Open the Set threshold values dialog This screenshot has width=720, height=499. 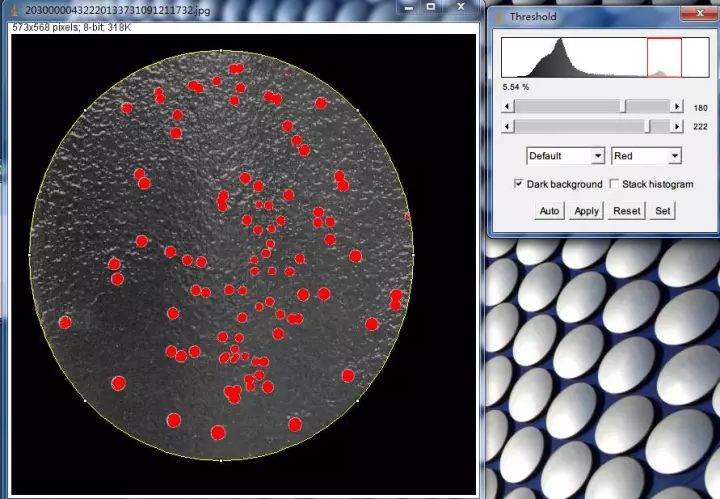663,211
